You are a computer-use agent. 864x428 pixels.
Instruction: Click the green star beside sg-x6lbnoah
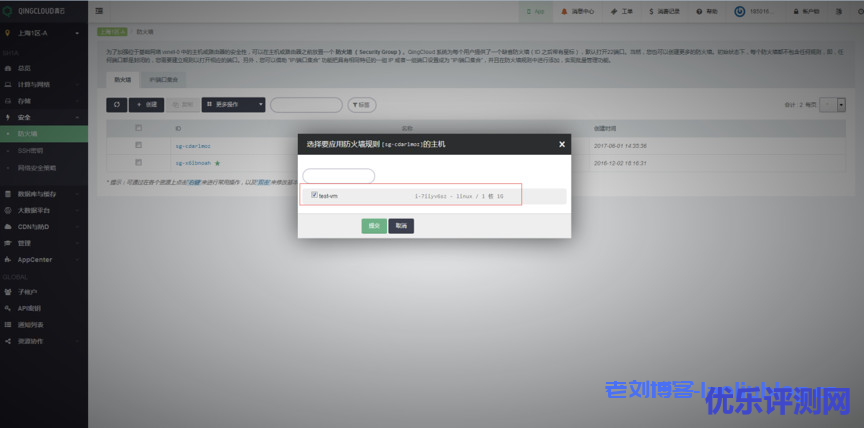(x=217, y=163)
